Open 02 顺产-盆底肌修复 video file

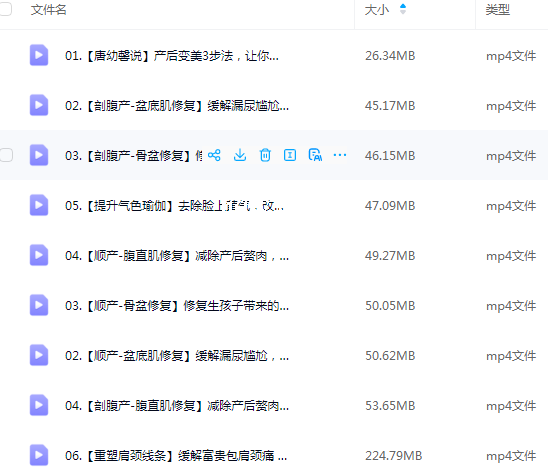click(x=177, y=355)
